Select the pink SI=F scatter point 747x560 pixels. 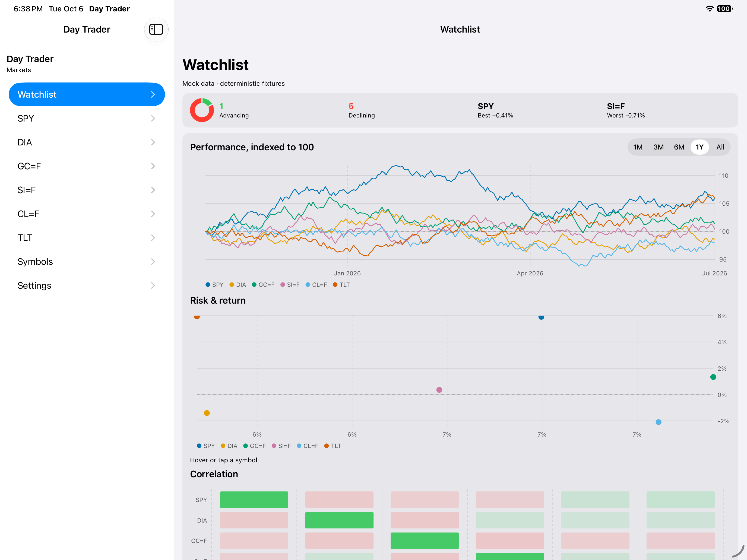point(439,390)
